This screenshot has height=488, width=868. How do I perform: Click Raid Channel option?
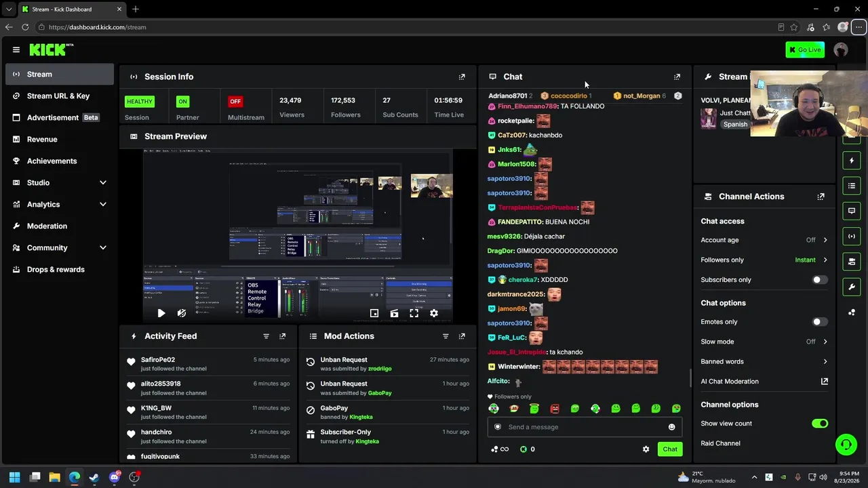[720, 443]
